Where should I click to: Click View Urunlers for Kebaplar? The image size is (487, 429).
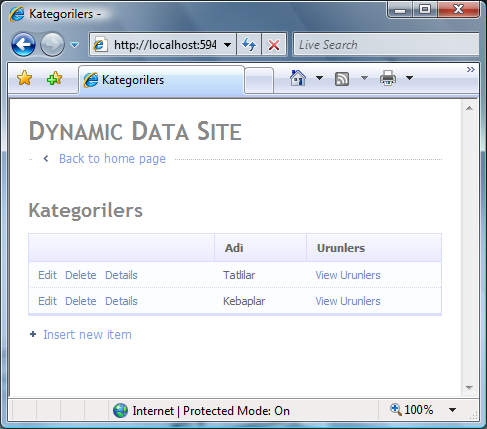[348, 301]
